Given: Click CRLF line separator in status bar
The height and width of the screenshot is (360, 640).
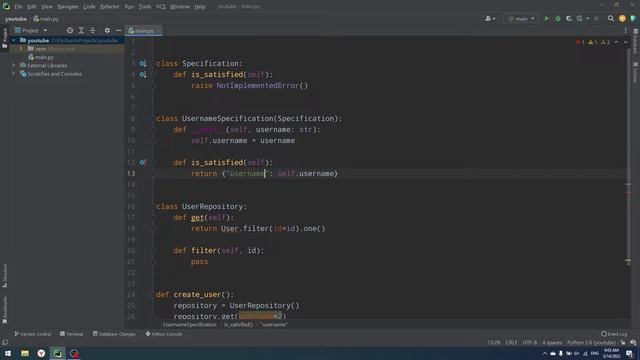Looking at the screenshot, I should [511, 342].
